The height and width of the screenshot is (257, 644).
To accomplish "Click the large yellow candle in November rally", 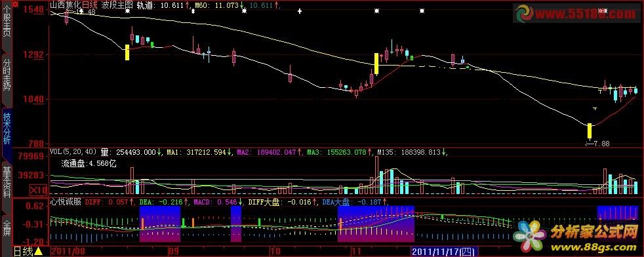I will 376,64.
